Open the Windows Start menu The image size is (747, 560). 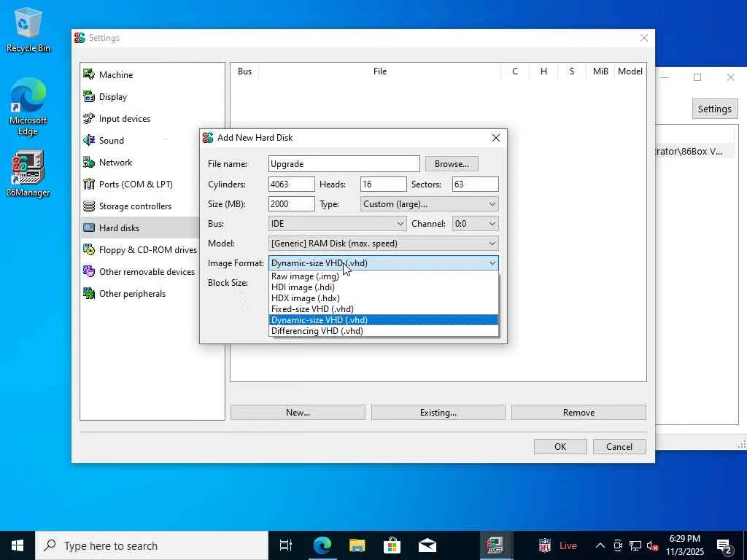(18, 545)
